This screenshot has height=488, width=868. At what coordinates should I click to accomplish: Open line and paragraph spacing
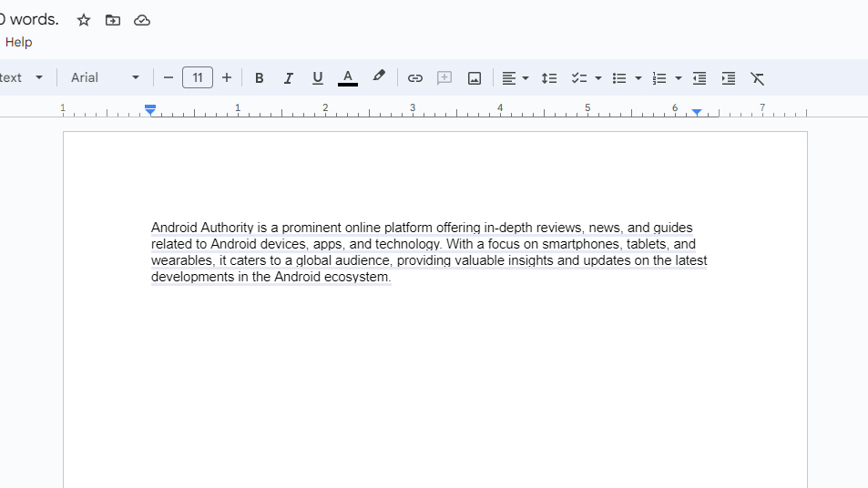(x=549, y=78)
